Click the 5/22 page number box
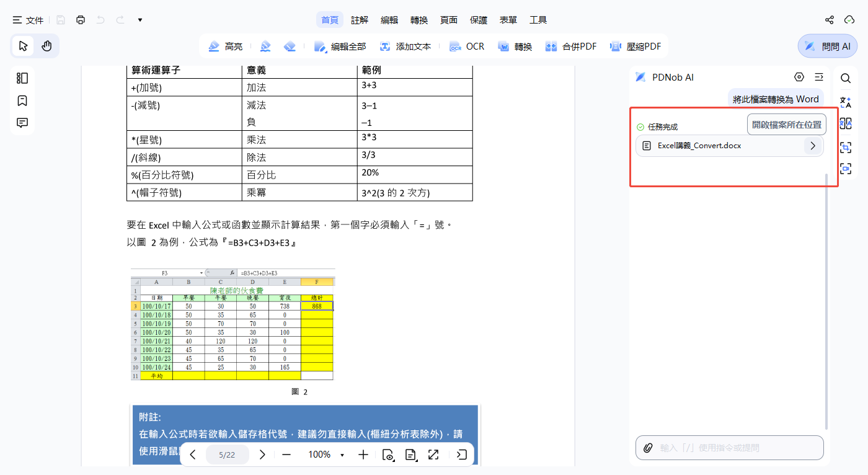This screenshot has width=868, height=475. (x=227, y=455)
